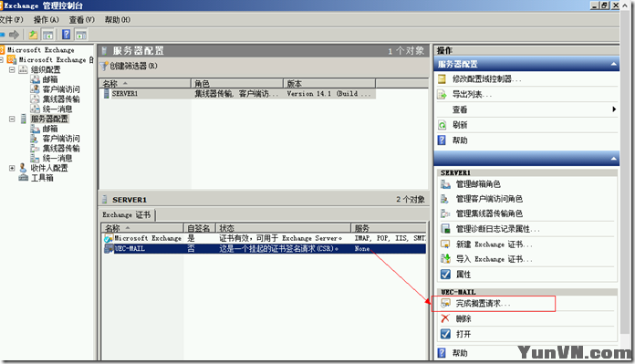Select the SERVER1 row in server list
Viewport: 635px width, 364px height.
coord(238,94)
